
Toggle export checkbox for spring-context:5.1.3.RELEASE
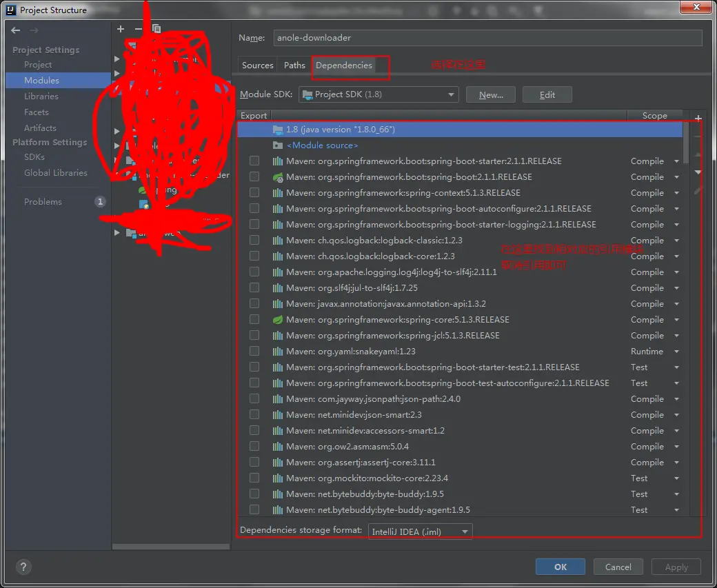point(254,192)
